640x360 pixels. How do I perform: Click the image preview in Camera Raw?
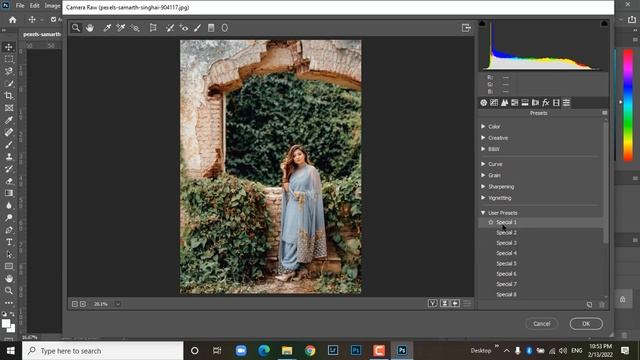pos(271,167)
